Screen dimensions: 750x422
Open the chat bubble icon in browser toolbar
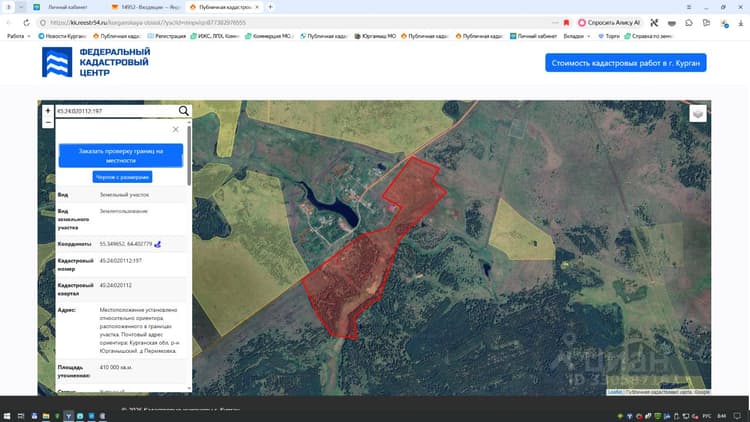689,22
